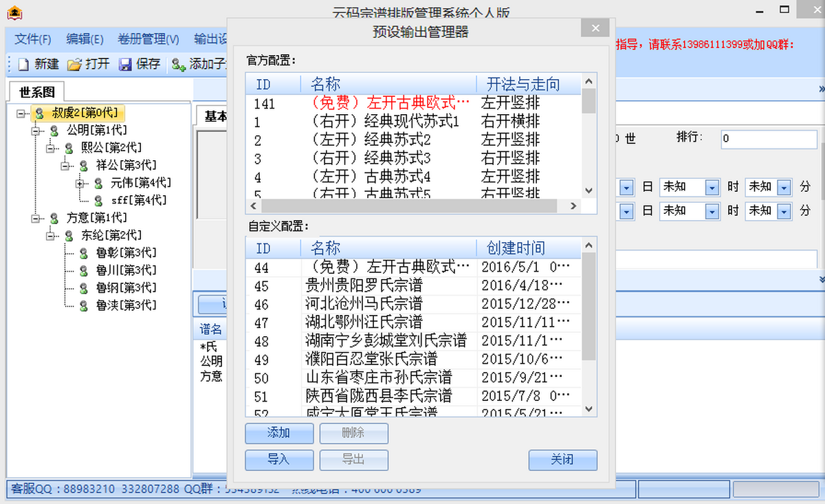
Task: Click the custom config list vertical scrollbar
Action: point(588,326)
